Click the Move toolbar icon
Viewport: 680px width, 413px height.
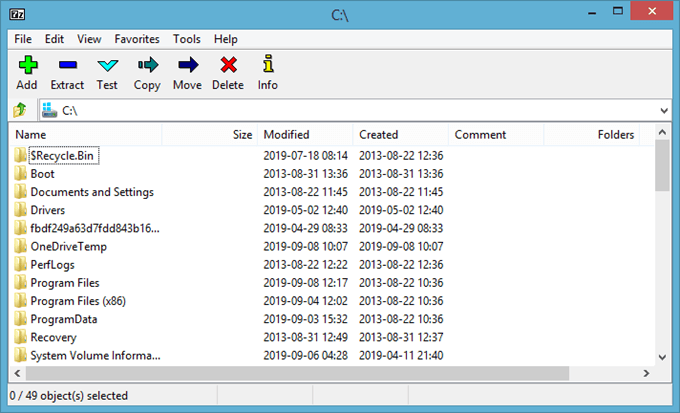(x=188, y=65)
